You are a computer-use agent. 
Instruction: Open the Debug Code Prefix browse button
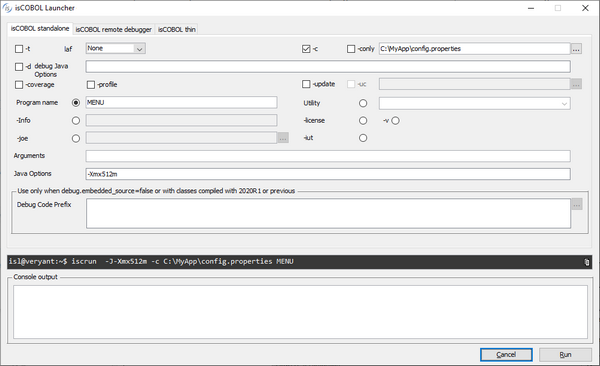click(577, 204)
